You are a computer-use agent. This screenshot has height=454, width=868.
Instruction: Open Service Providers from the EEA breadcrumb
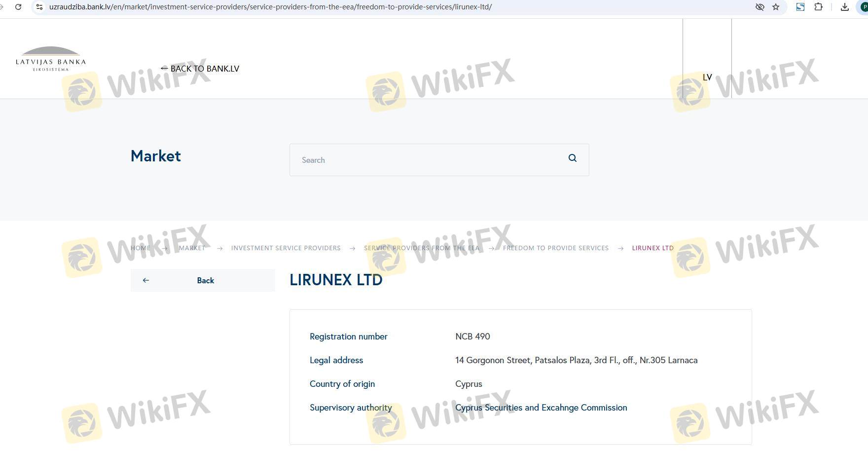coord(422,248)
